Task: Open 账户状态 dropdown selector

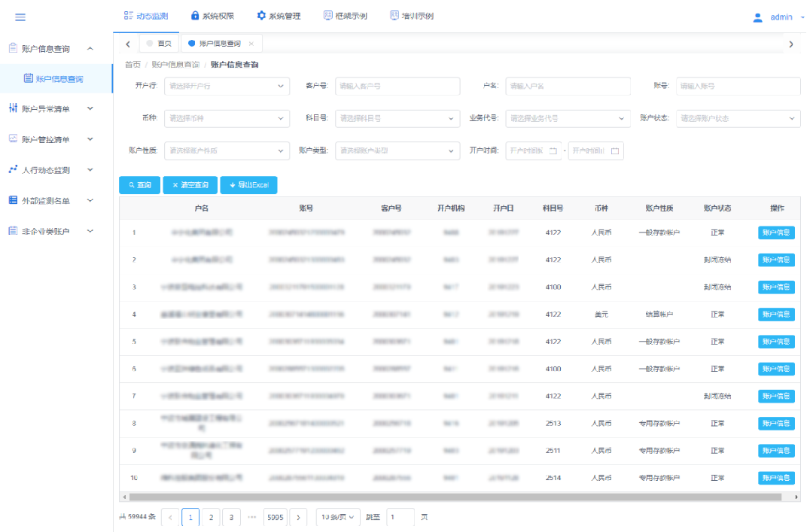Action: tap(738, 118)
